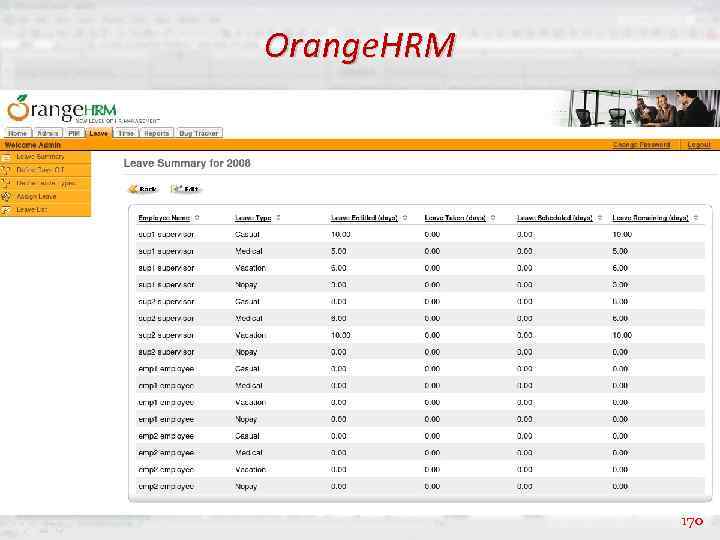Screen dimensions: 720x540
Task: Sort by Leave Scheduled (days) header
Action: (x=555, y=218)
